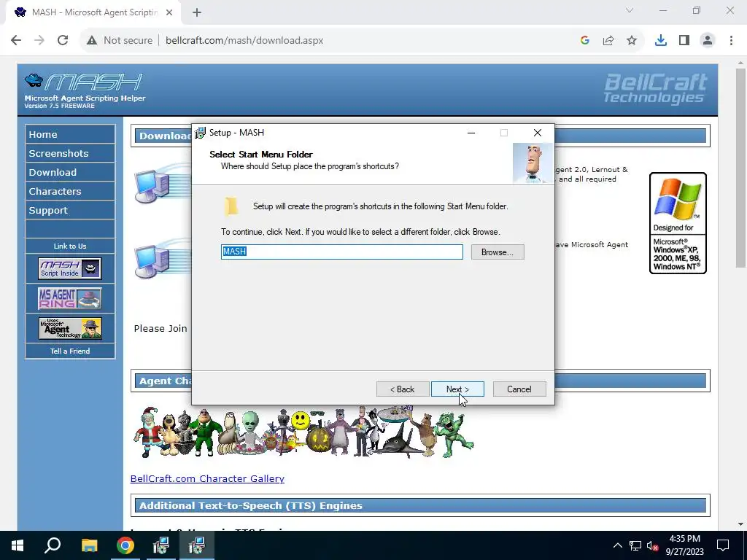747x560 pixels.
Task: Click the Designed for Windows XP badge
Action: 678,223
